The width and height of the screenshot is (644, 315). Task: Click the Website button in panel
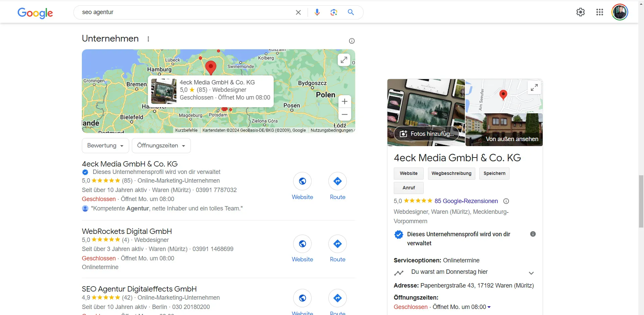pos(409,174)
